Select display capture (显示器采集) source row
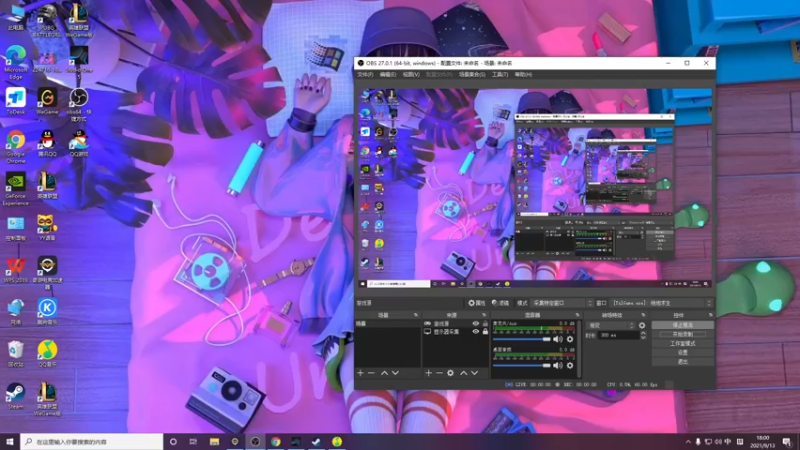The image size is (800, 450). coord(455,332)
